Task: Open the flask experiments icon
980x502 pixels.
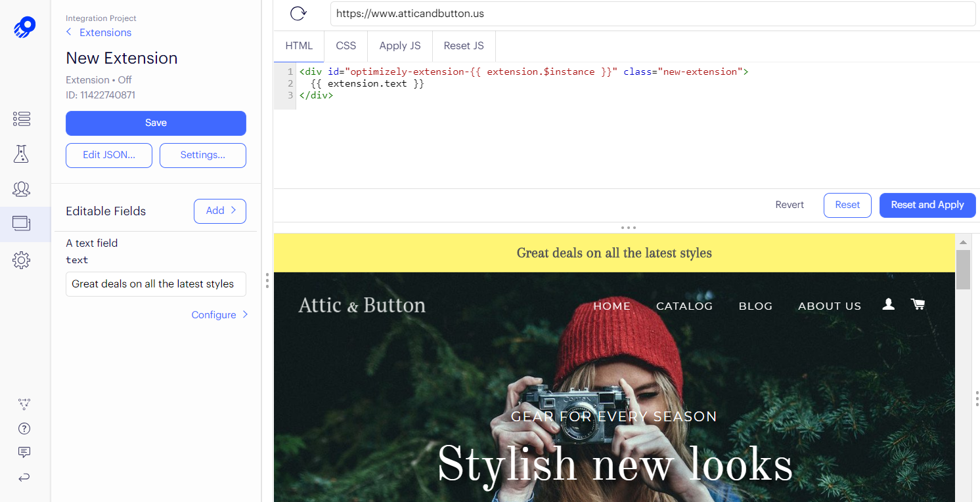Action: 22,154
